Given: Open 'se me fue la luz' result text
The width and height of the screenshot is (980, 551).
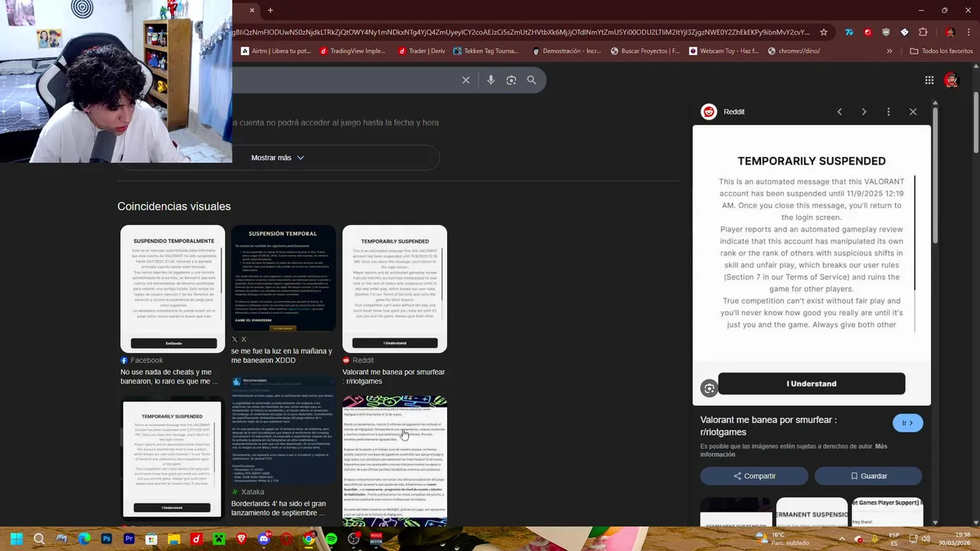Looking at the screenshot, I should [x=282, y=356].
